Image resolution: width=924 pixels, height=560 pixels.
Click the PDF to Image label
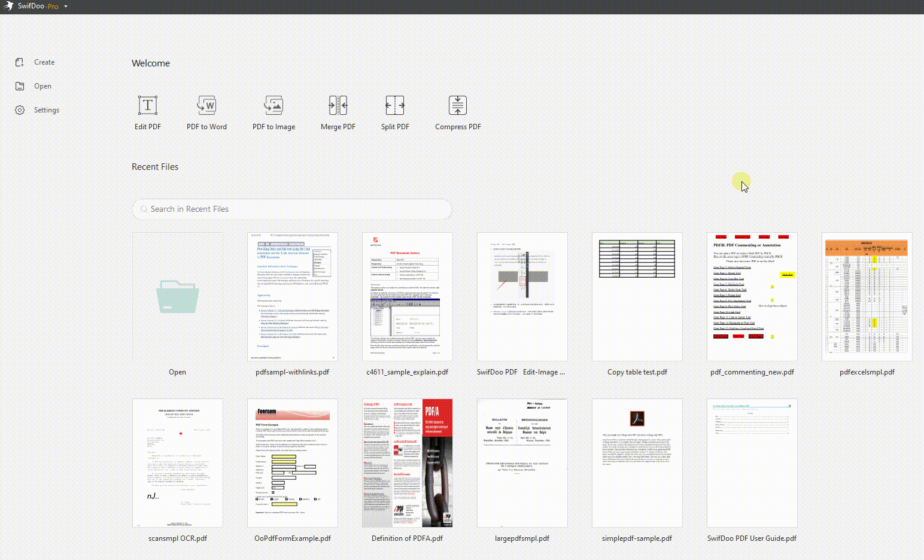pos(273,127)
